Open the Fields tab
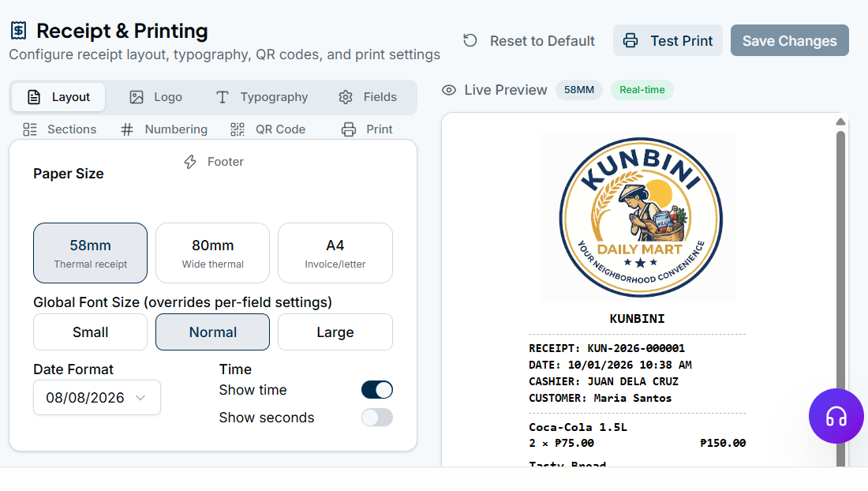868x491 pixels. tap(368, 97)
